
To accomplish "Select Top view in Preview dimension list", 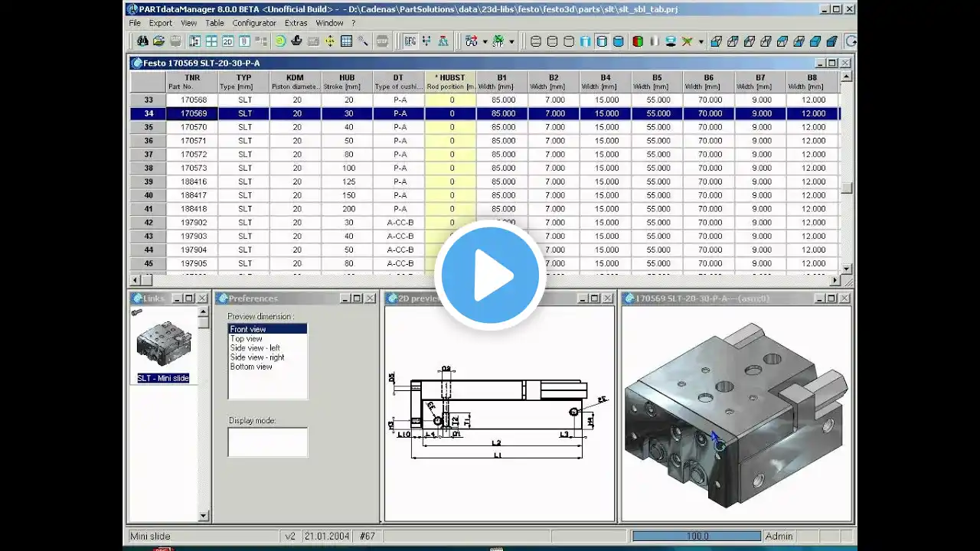I will click(x=247, y=338).
